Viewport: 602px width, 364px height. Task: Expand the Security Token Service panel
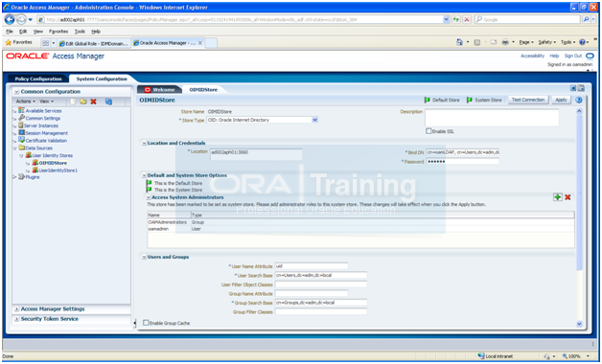17,319
